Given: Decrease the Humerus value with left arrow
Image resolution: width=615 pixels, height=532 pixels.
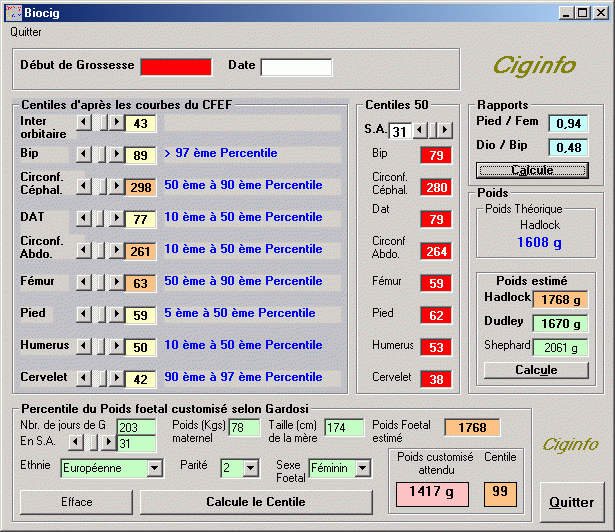Looking at the screenshot, I should click(84, 346).
